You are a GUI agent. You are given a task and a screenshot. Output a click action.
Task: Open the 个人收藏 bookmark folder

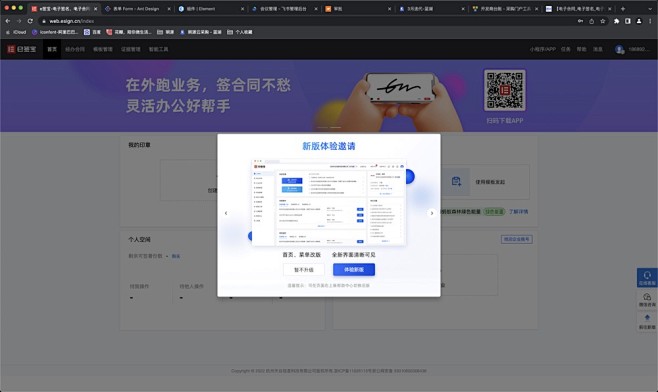(x=240, y=32)
